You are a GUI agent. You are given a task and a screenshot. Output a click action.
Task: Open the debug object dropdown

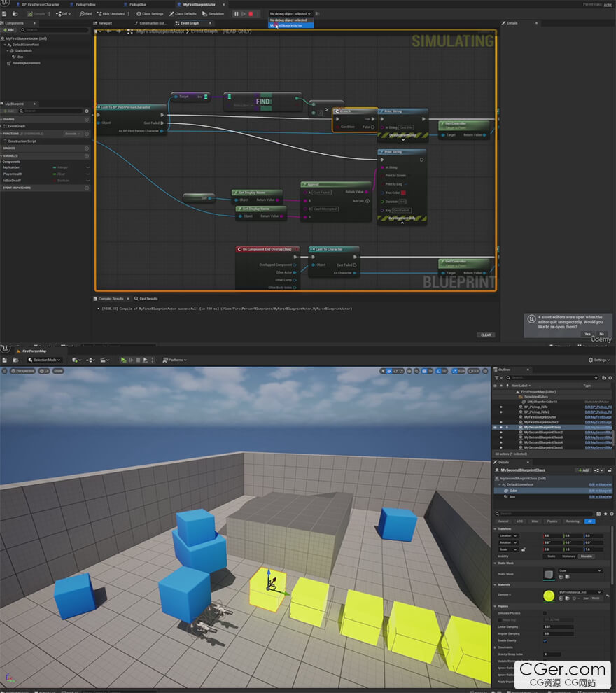pyautogui.click(x=290, y=14)
